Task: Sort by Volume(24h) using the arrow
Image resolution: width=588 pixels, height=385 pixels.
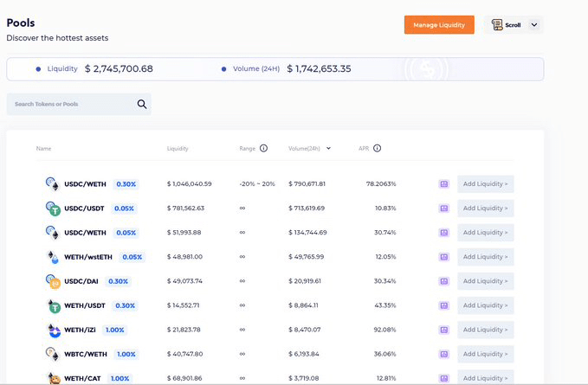Action: click(328, 149)
